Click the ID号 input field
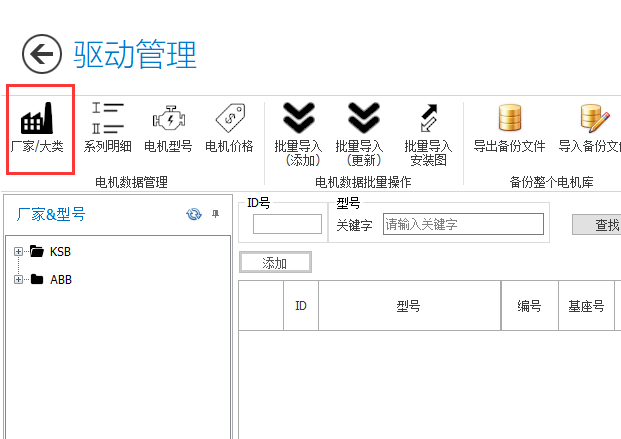 pos(287,224)
